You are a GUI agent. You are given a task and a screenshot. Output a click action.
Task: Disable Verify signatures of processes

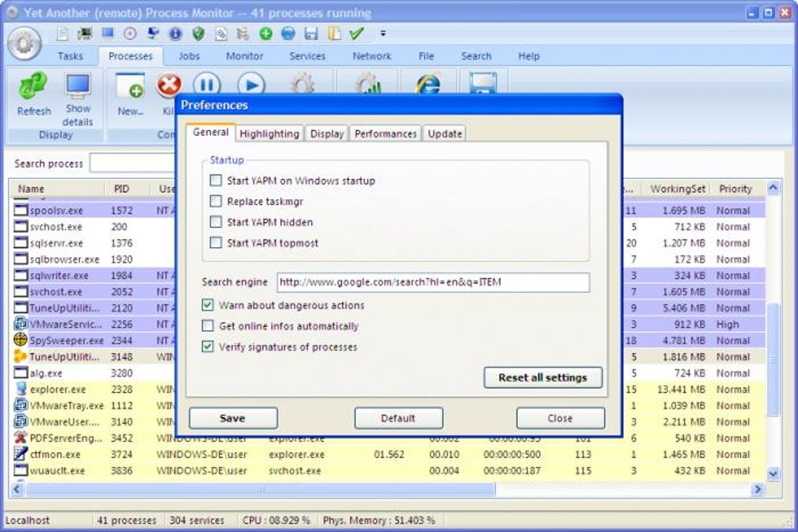(x=207, y=347)
